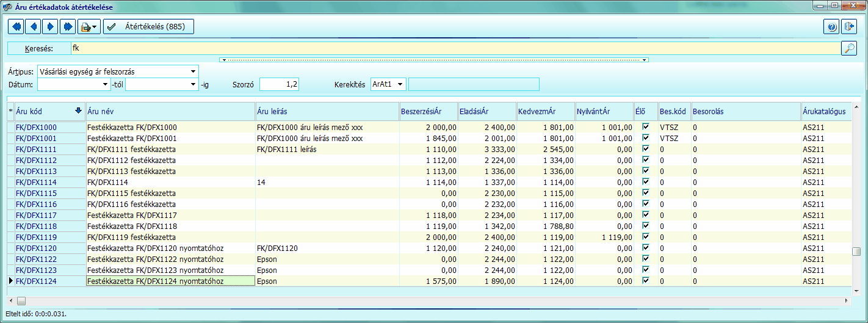Click the EladásiÁr column header
The width and height of the screenshot is (868, 323).
coord(487,111)
